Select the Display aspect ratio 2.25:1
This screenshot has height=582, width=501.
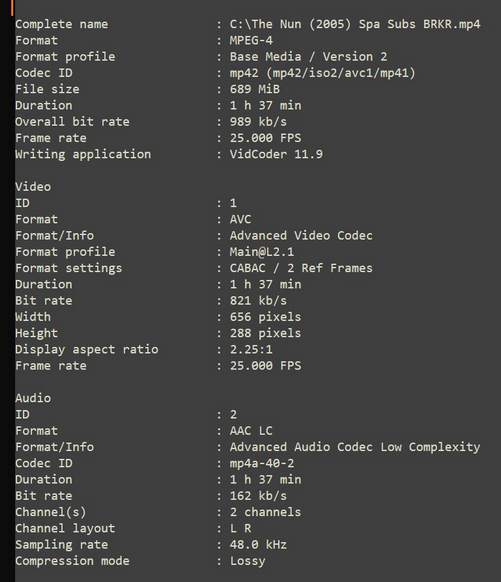(251, 350)
